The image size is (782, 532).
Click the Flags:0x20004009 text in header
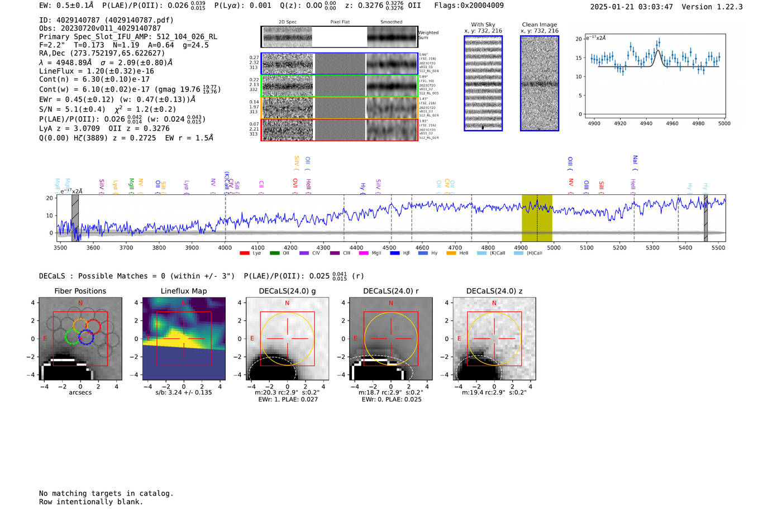pyautogui.click(x=469, y=6)
